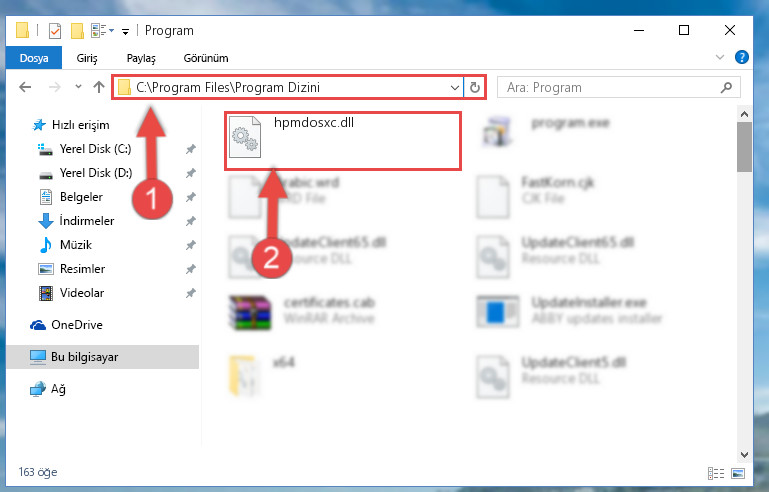Select the x64 folder

point(262,375)
